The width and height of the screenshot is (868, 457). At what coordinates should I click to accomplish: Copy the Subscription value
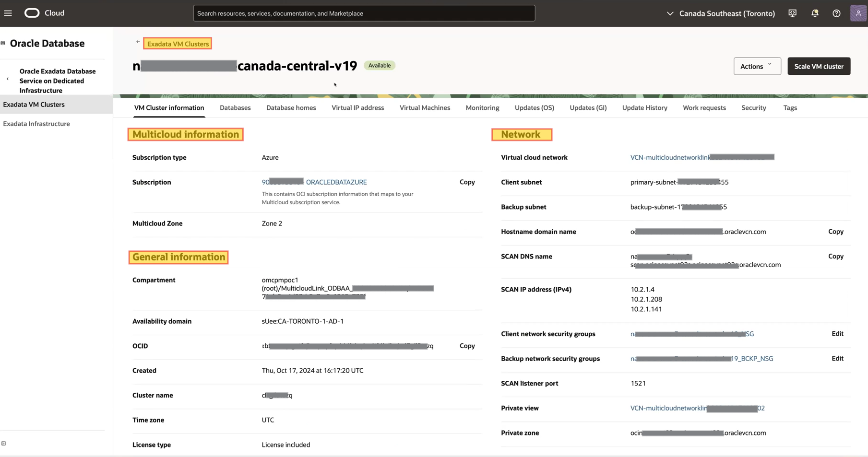click(x=467, y=182)
